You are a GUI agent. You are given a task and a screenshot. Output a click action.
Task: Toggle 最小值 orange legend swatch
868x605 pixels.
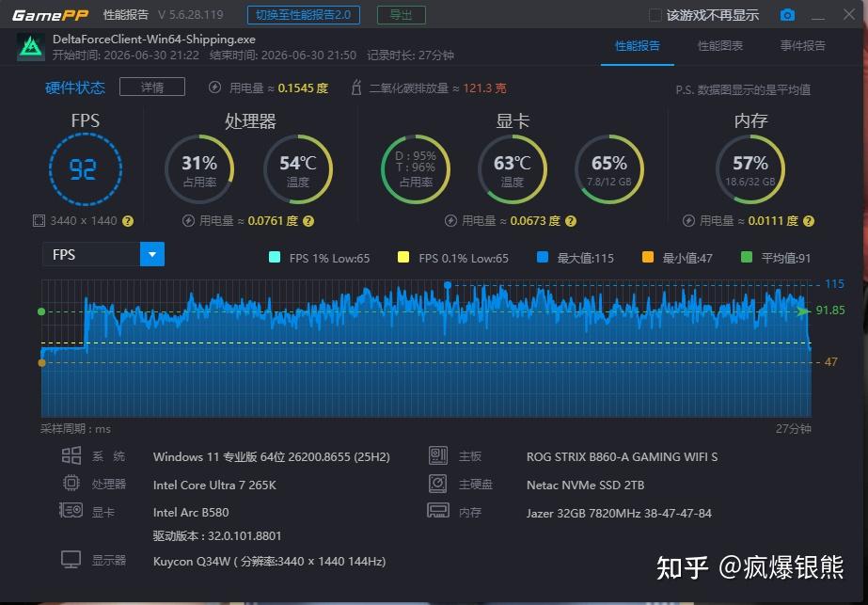[x=647, y=257]
